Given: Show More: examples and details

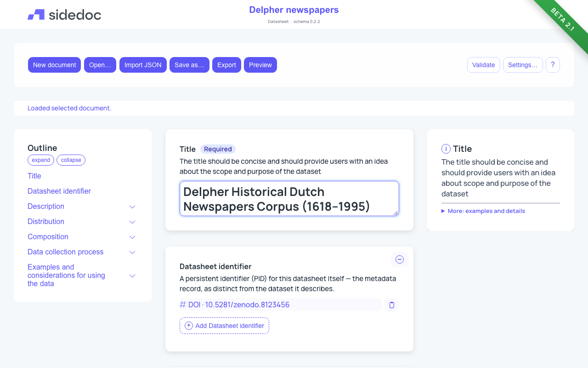Looking at the screenshot, I should [483, 211].
